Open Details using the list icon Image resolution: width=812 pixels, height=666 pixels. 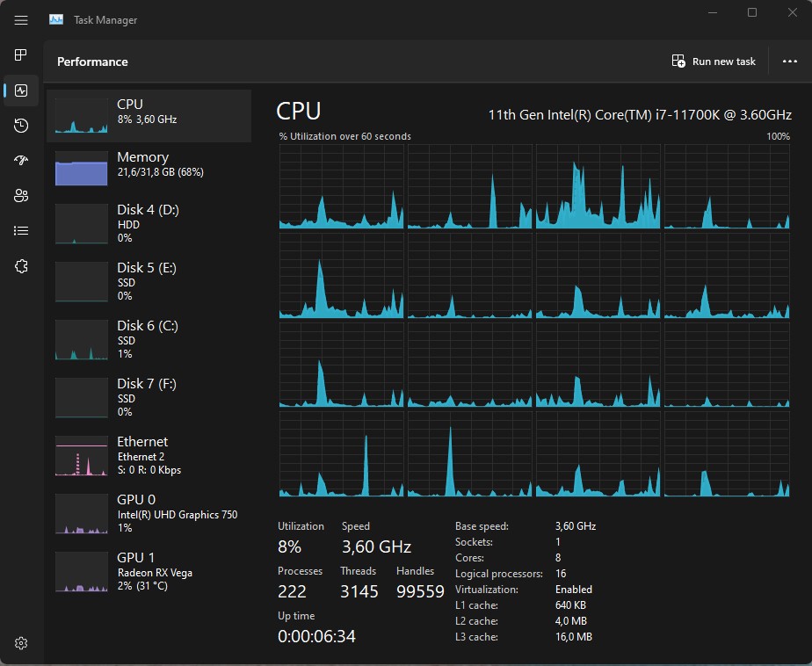(x=20, y=230)
